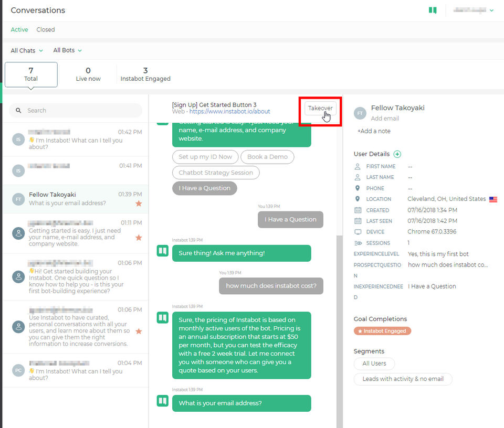Click the CREATED calendar icon
Image resolution: width=504 pixels, height=428 pixels.
(358, 210)
